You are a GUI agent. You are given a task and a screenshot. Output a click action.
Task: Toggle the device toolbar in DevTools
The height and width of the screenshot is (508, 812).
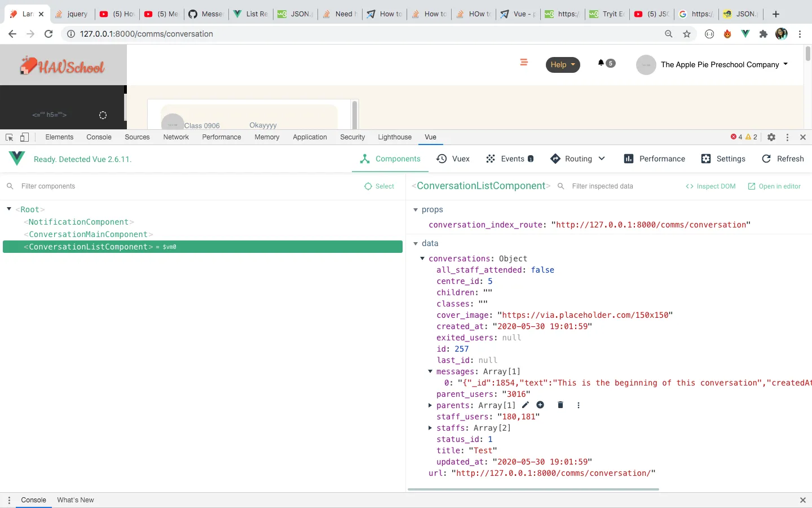coord(24,137)
